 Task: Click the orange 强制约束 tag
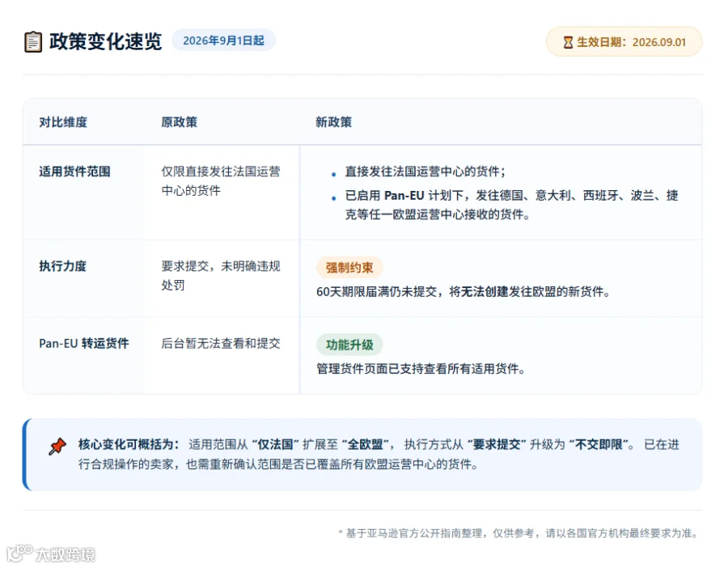pyautogui.click(x=349, y=268)
